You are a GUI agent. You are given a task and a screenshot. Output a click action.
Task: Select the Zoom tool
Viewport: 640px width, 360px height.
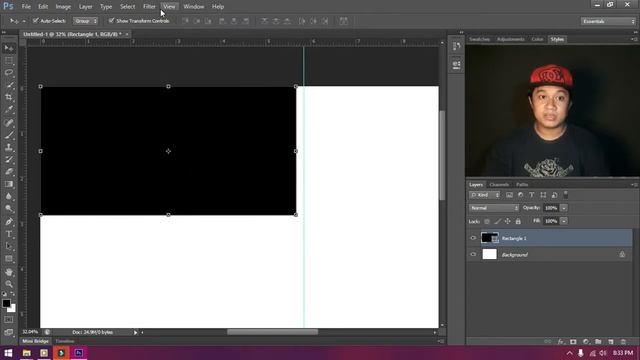9,284
